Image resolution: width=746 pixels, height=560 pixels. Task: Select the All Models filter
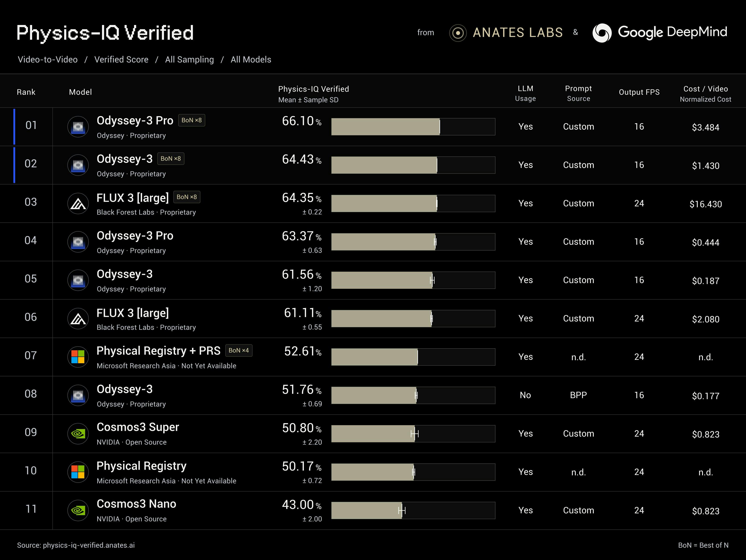251,60
